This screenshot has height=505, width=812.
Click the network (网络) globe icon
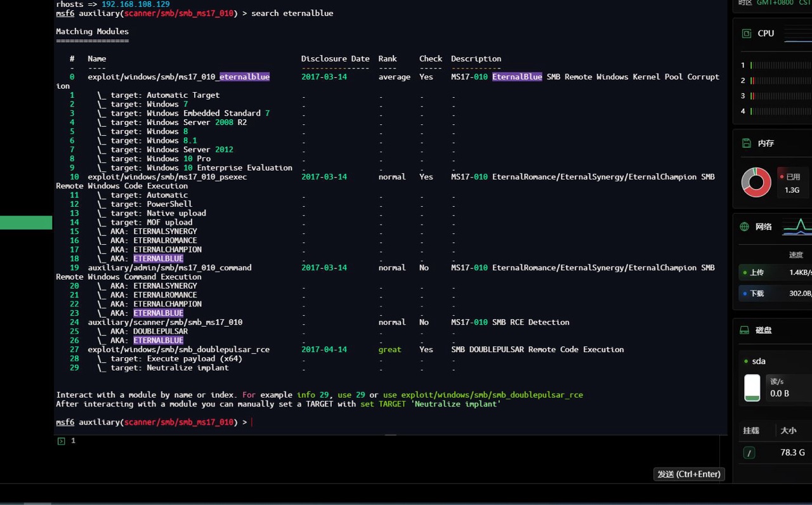pos(745,226)
